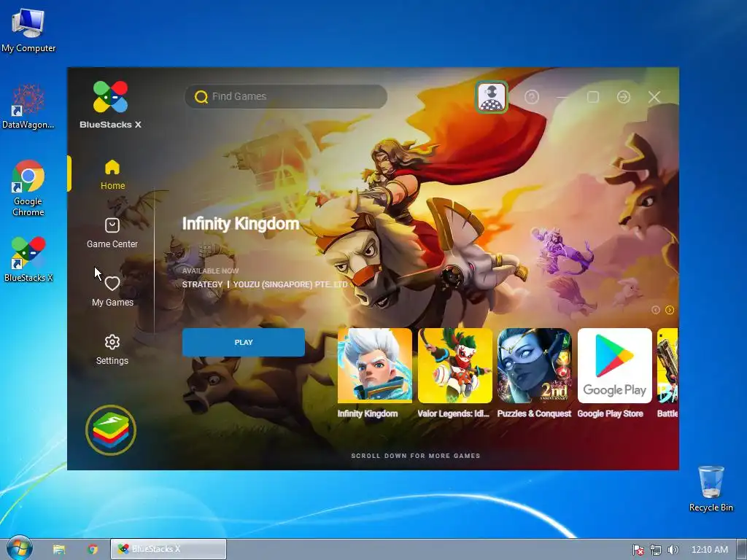Close the BlueStacks X window
This screenshot has height=560, width=747.
[654, 97]
